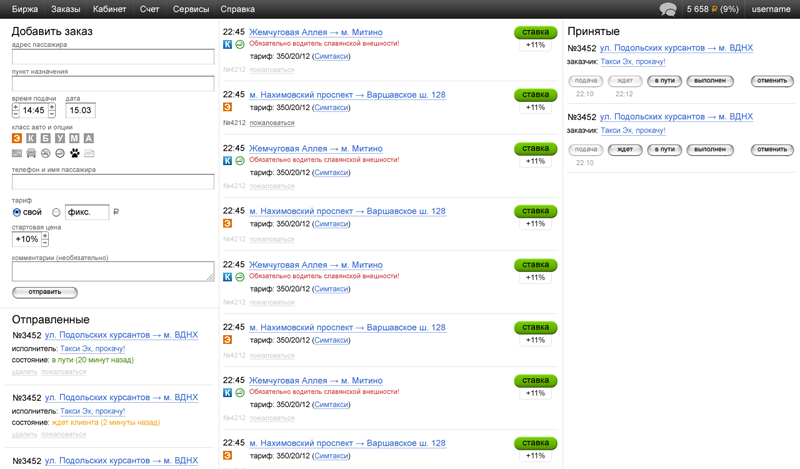Toggle the card payment option icon
Image resolution: width=800 pixels, height=469 pixels.
point(17,153)
